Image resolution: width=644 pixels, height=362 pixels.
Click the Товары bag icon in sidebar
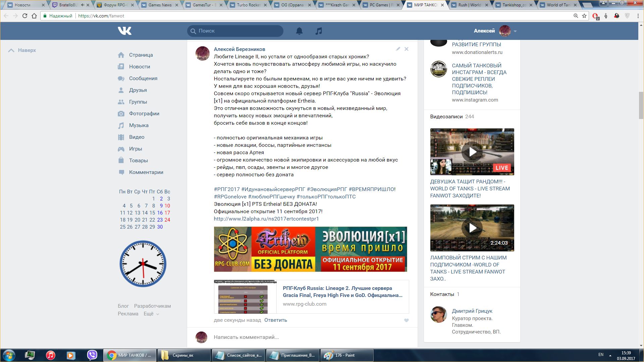coord(121,160)
